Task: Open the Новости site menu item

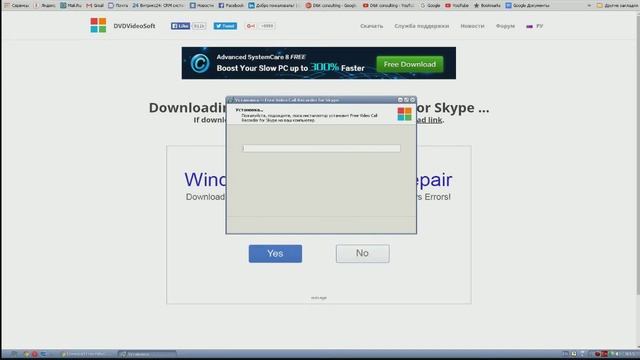Action: 472,26
